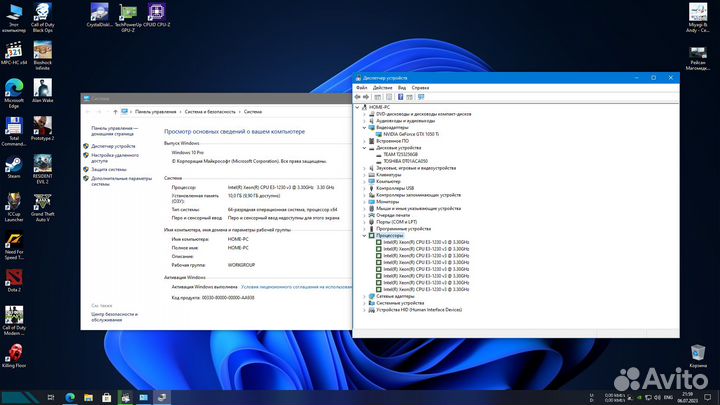Collapse the Видеоадаптеры category
Viewport: 720px width, 405px height.
(x=365, y=127)
